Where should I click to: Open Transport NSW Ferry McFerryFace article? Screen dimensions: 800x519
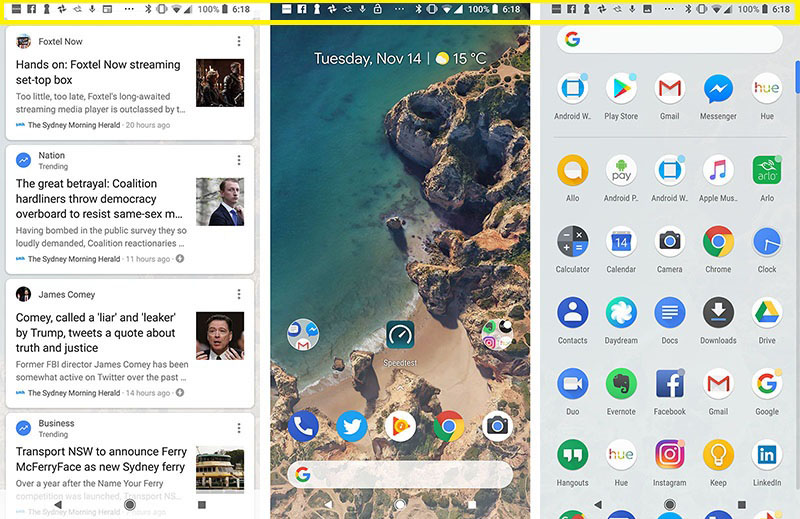[x=101, y=459]
